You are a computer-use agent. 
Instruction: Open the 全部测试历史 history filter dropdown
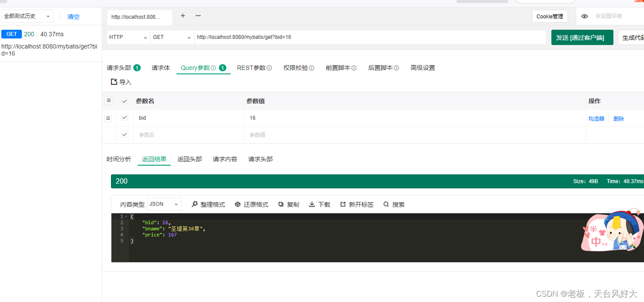pos(27,16)
